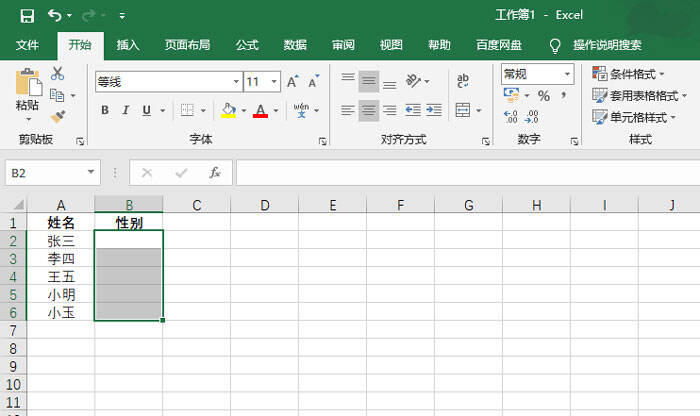Open the font name 等线 dropdown
The image size is (700, 416).
tap(236, 82)
